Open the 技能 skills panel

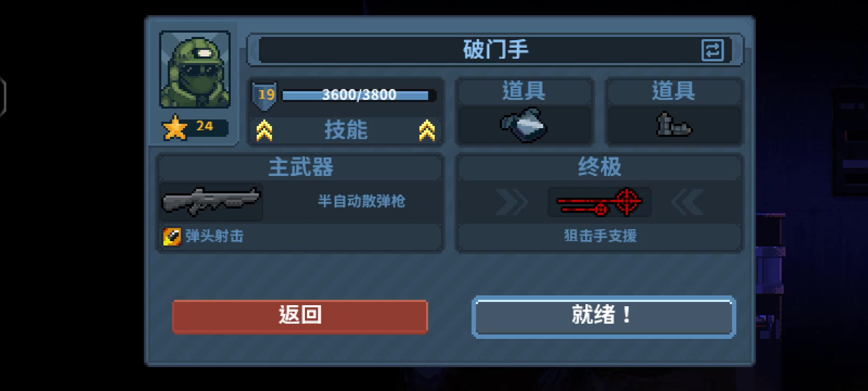click(346, 130)
